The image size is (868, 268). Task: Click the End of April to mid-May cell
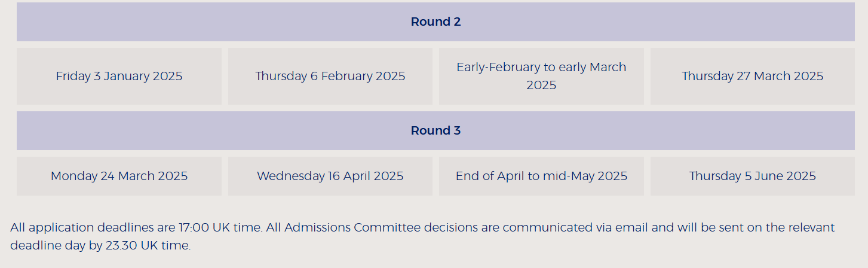click(541, 176)
